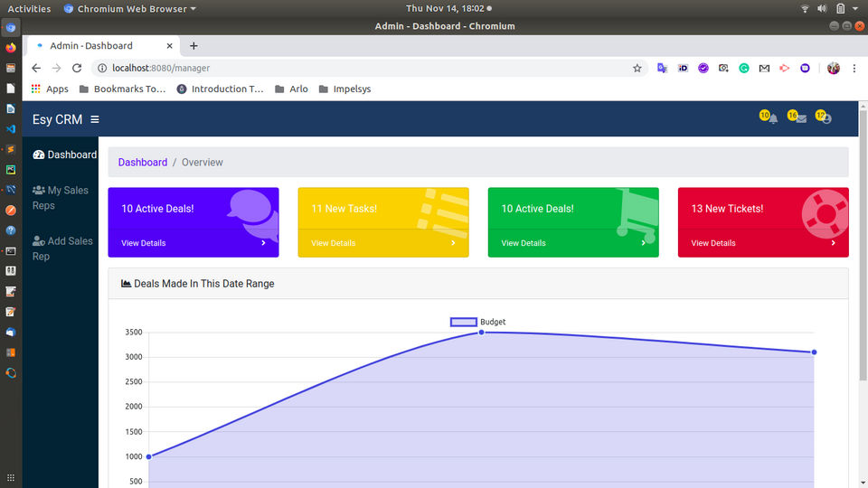
Task: Click the Apps grid icon in bookmarks bar
Action: pyautogui.click(x=36, y=89)
